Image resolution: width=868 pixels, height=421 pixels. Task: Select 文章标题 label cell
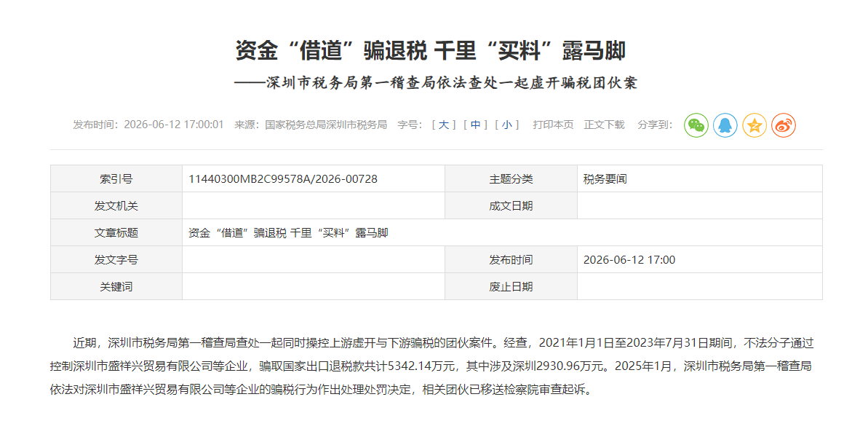pos(116,232)
